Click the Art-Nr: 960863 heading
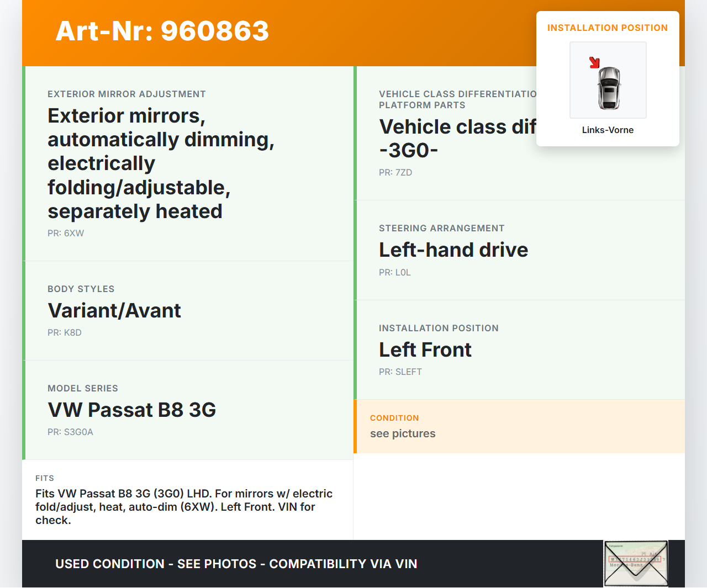The height and width of the screenshot is (588, 707). point(162,31)
